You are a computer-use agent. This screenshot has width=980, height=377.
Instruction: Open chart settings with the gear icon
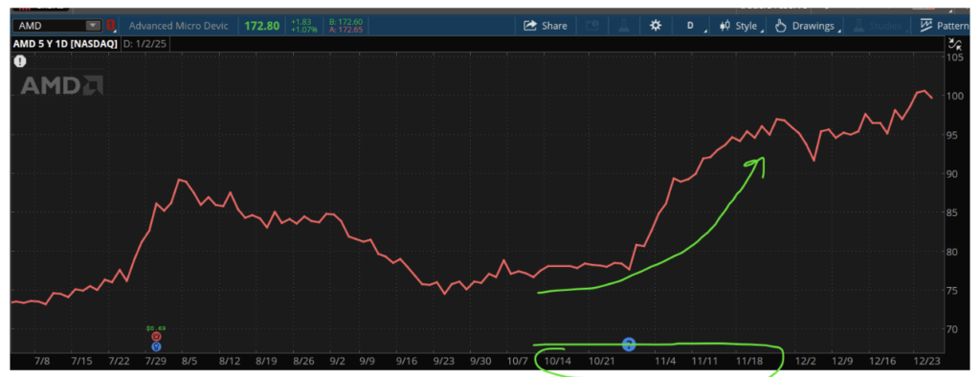(x=655, y=26)
